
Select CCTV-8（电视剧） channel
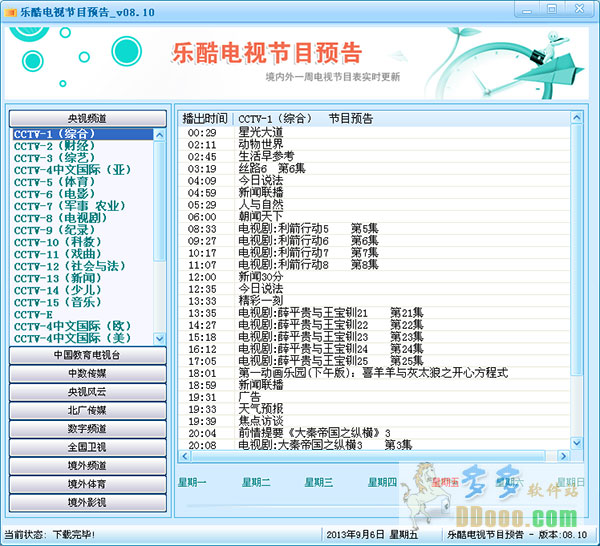pos(83,218)
